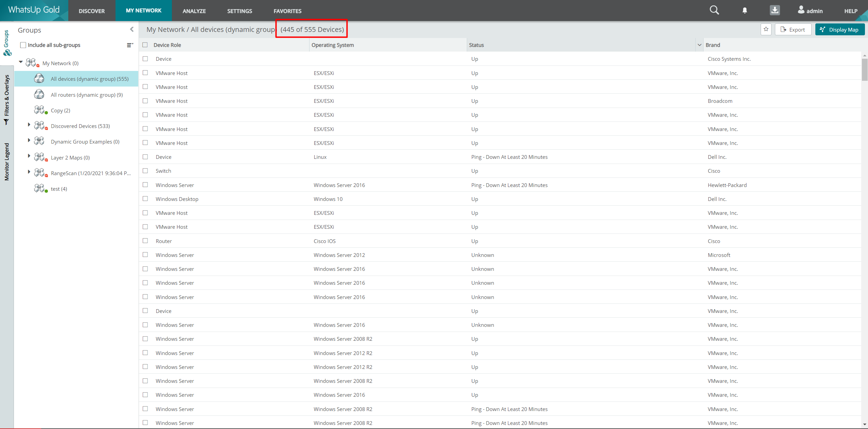Select the Router row checkbox
Screen dimensions: 868x429
[145, 241]
